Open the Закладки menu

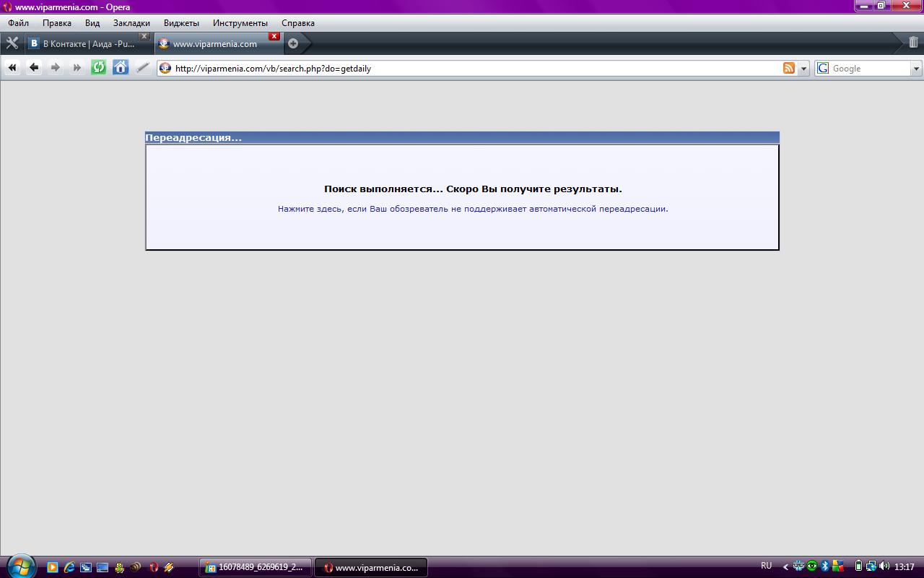(131, 23)
